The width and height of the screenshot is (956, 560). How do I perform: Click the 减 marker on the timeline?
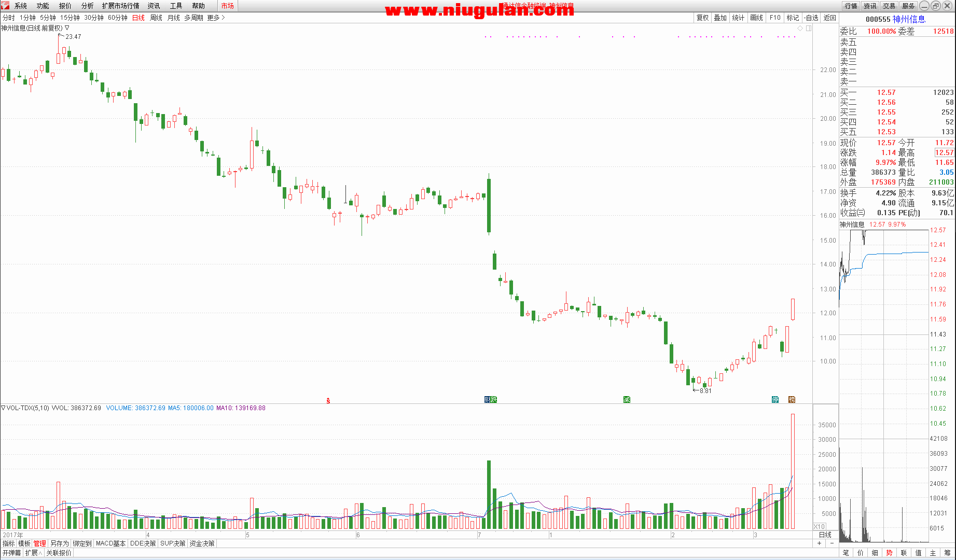pos(627,399)
